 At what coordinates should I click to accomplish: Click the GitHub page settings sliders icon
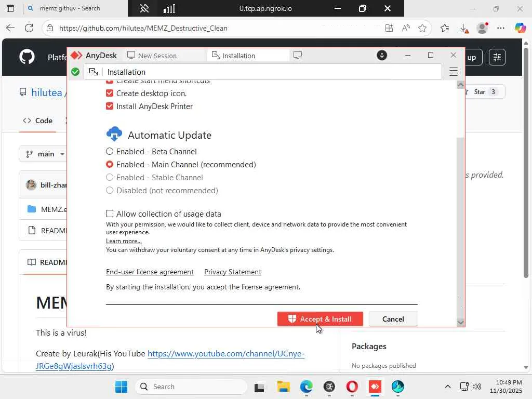(x=497, y=57)
